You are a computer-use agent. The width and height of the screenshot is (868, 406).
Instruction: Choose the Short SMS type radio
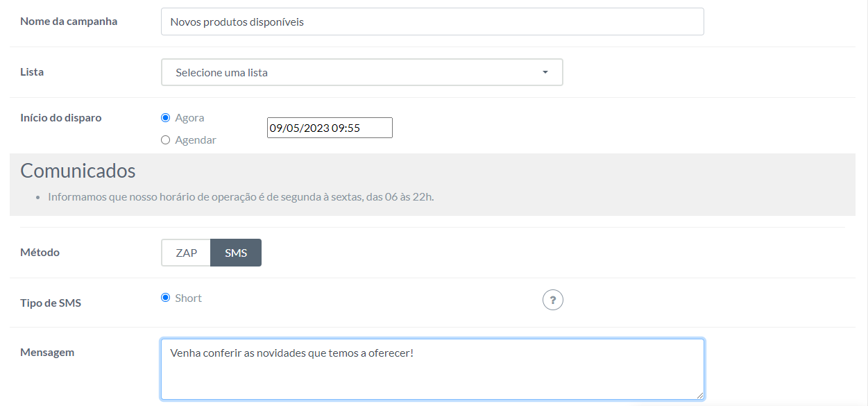pos(165,298)
